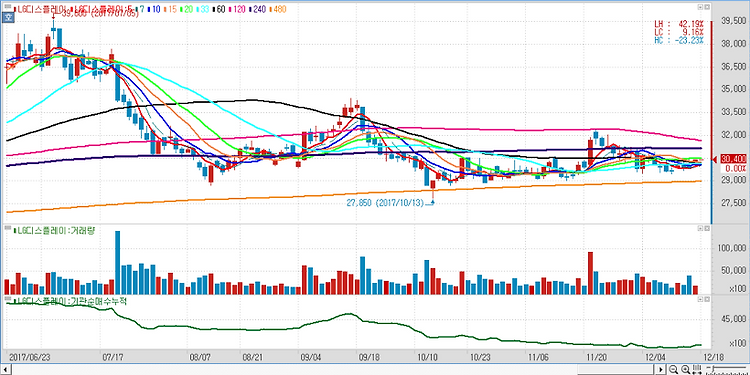This screenshot has height=375, width=750.
Task: Maximize the institutional net-buy pane
Action: [x=699, y=298]
